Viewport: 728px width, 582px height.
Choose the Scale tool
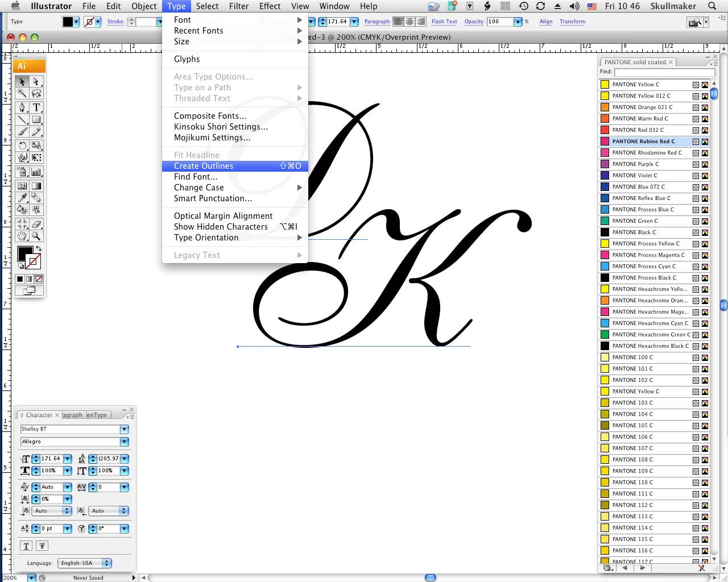pos(36,146)
